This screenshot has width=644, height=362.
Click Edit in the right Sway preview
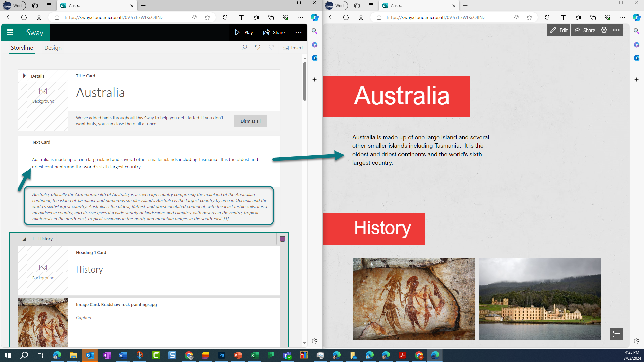[559, 30]
